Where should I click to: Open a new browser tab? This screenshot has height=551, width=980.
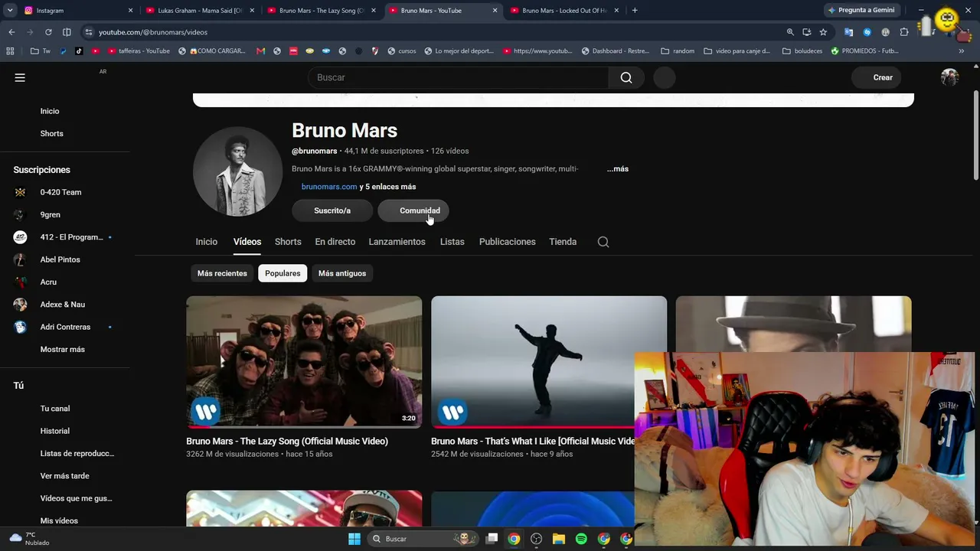635,11
